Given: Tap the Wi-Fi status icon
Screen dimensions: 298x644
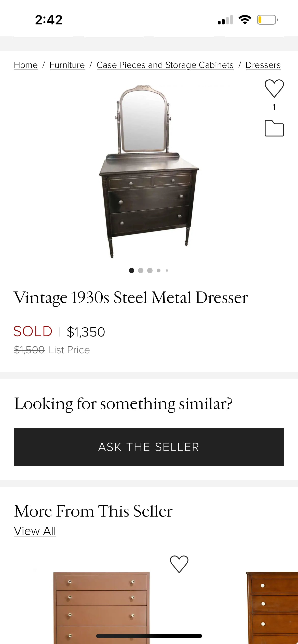Looking at the screenshot, I should (245, 20).
